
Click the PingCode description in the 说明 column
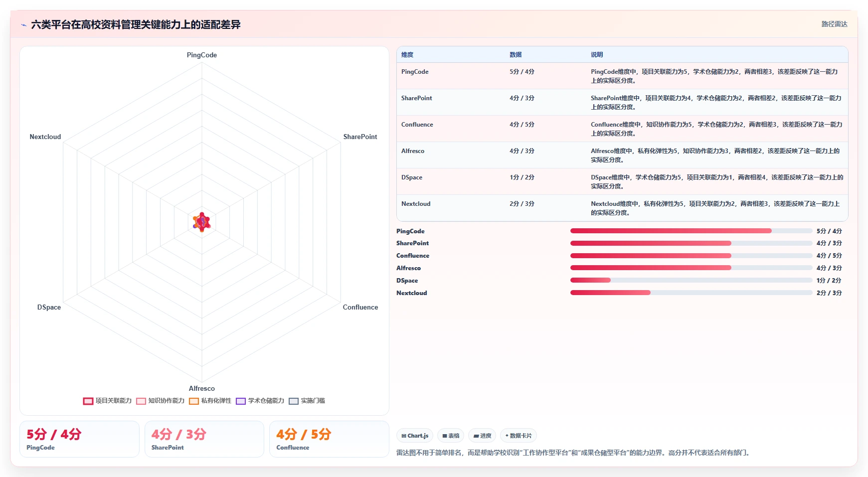(714, 76)
